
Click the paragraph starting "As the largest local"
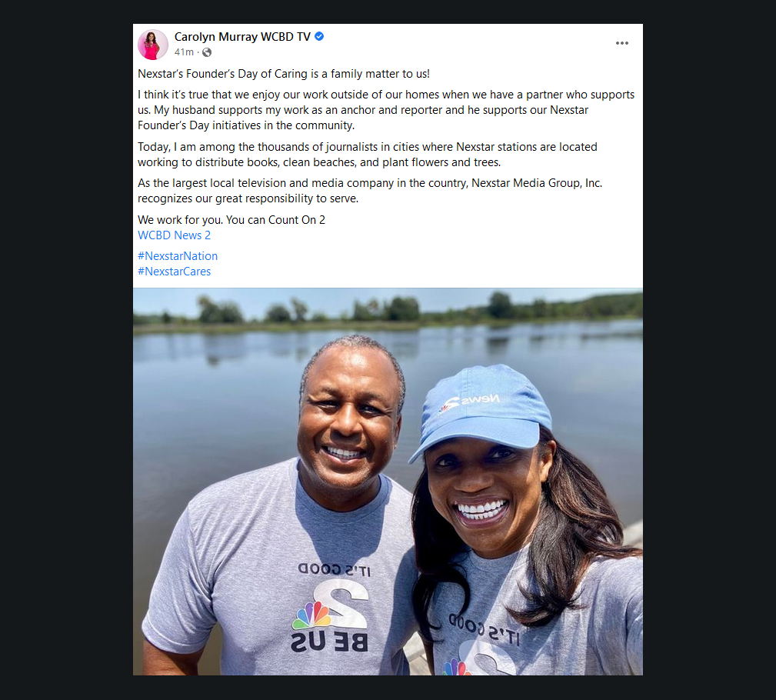[370, 191]
